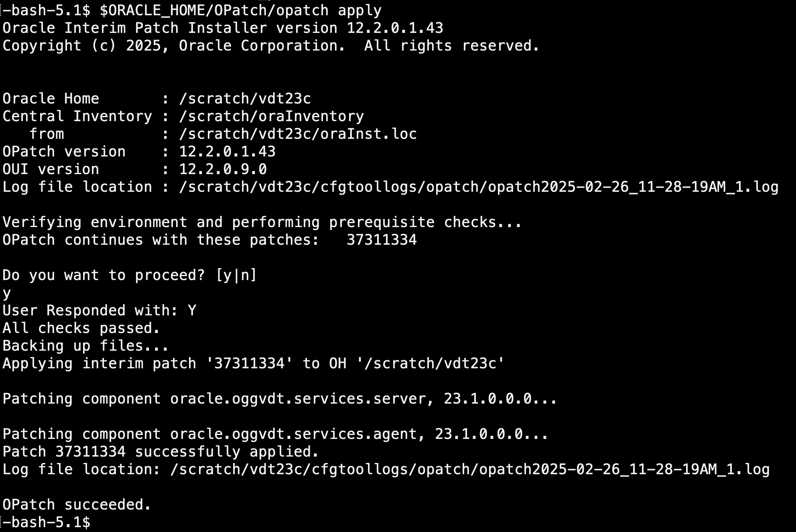This screenshot has height=532, width=796.
Task: Click the 'OPatch succeeded.' message
Action: click(x=77, y=505)
